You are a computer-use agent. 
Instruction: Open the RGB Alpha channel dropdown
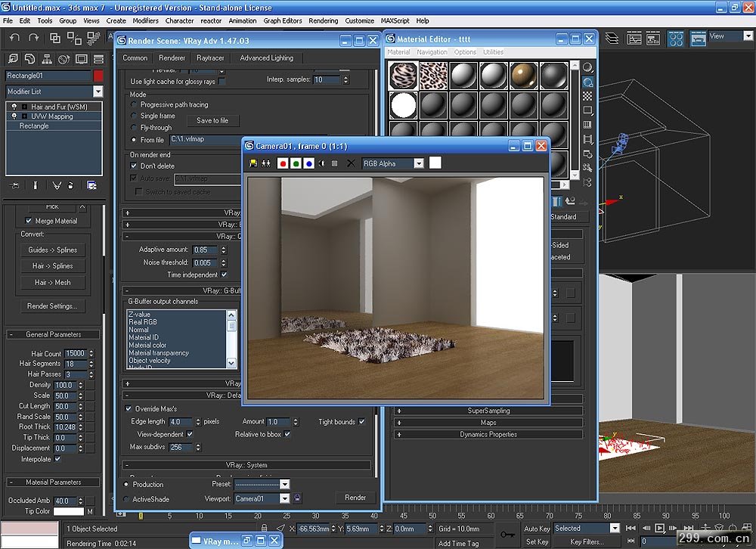point(419,163)
